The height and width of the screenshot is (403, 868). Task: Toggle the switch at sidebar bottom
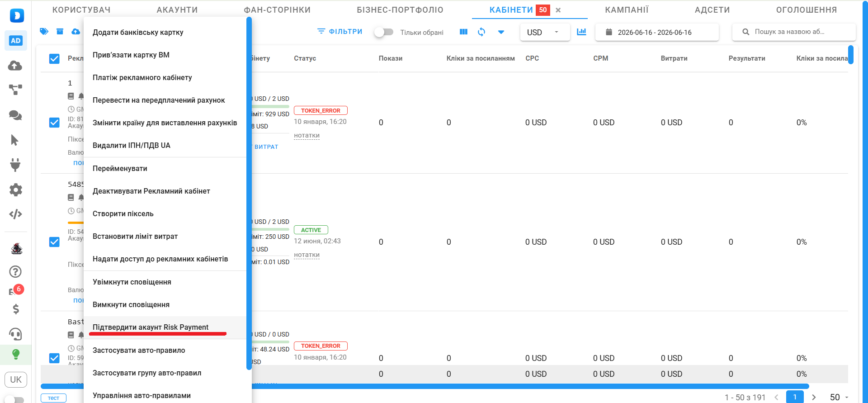(x=14, y=399)
